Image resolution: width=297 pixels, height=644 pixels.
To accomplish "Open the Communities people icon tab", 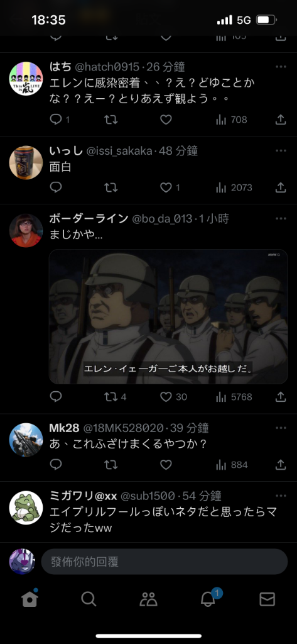I will coord(148,599).
